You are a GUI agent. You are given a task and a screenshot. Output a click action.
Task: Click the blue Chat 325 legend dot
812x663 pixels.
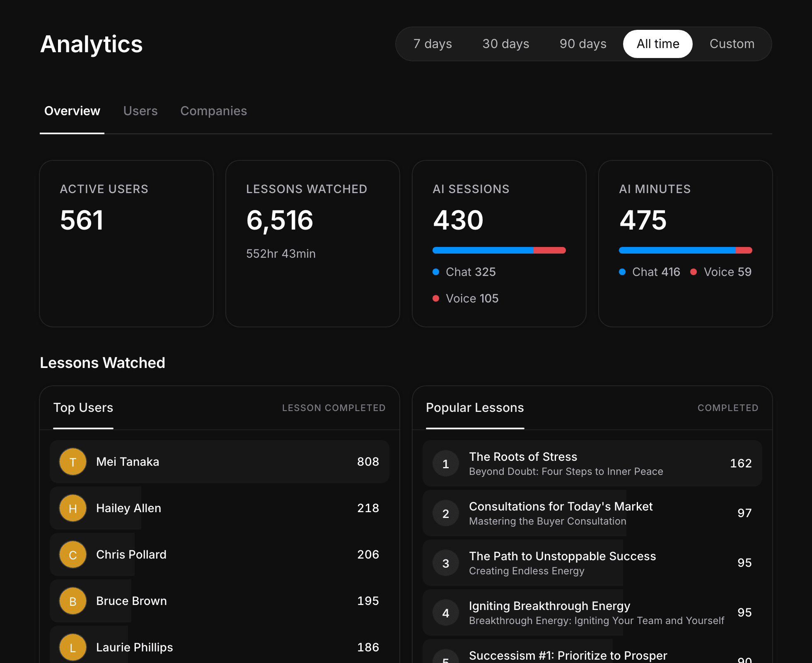436,272
